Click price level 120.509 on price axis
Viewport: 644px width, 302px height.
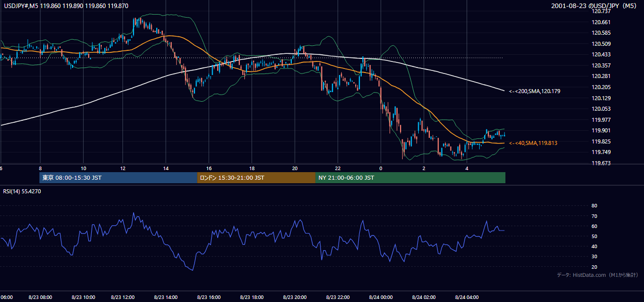click(x=601, y=44)
